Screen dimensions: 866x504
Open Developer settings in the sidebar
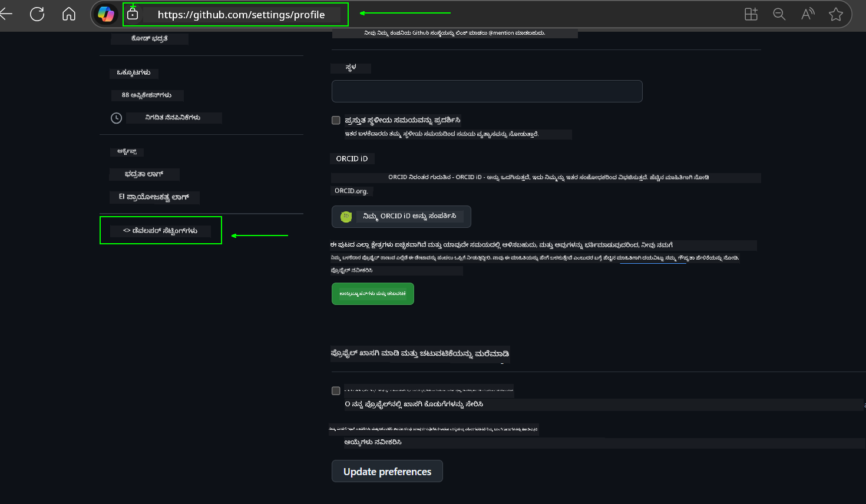161,231
